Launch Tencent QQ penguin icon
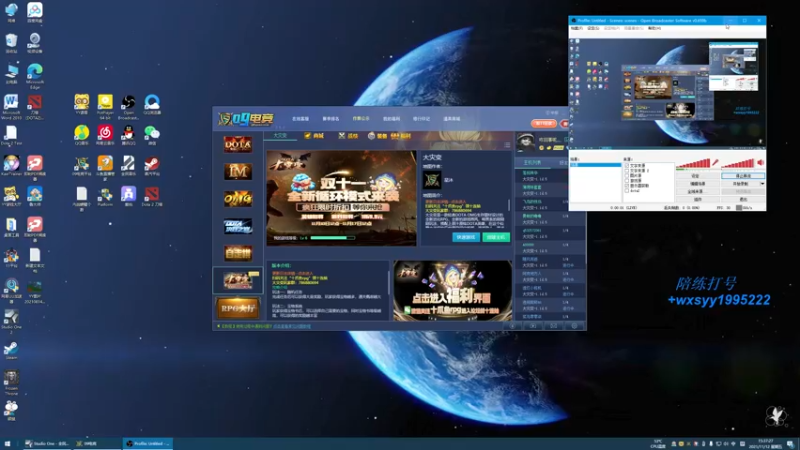 [x=129, y=135]
